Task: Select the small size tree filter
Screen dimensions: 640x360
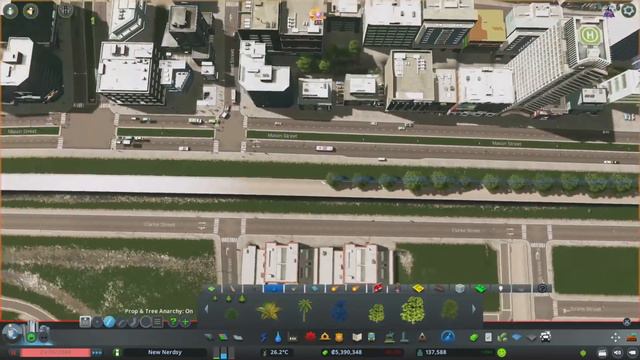Action: tap(215, 299)
